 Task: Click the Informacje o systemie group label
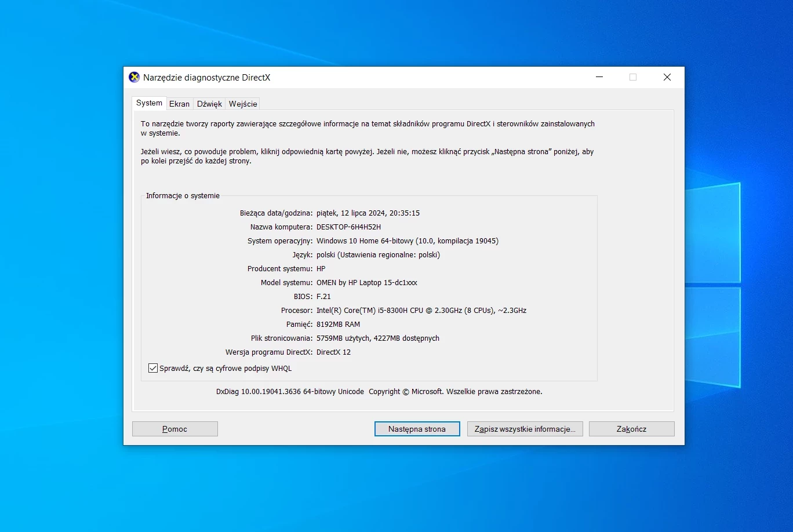pyautogui.click(x=183, y=195)
